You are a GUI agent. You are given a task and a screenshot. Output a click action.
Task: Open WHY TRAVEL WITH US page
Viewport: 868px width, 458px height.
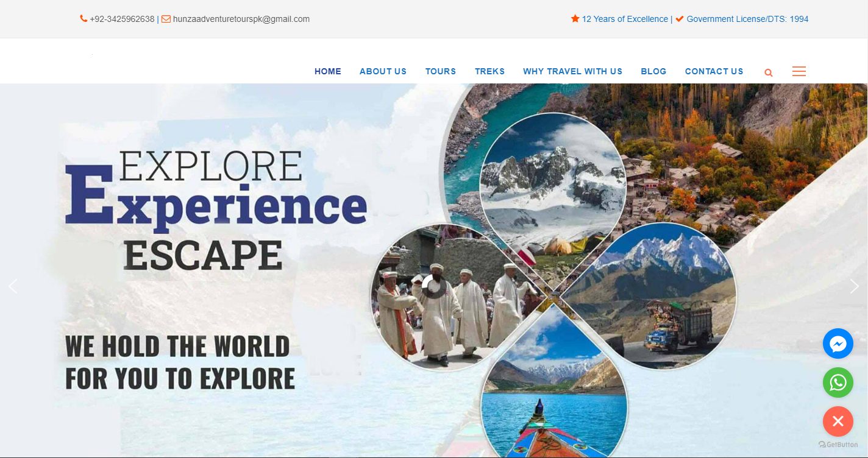(572, 71)
